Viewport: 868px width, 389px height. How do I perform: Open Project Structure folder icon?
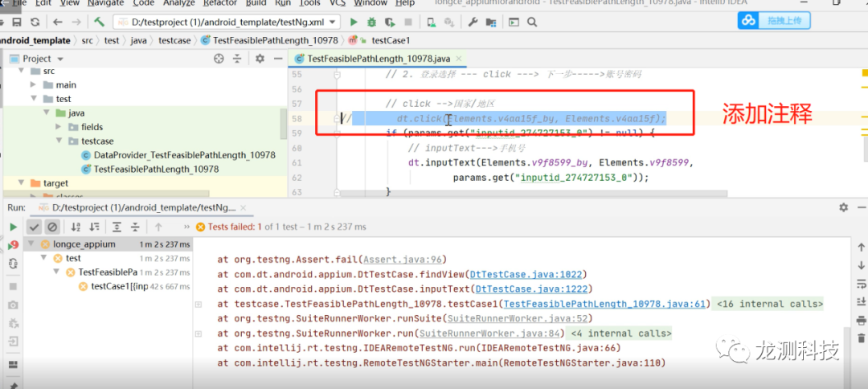490,23
